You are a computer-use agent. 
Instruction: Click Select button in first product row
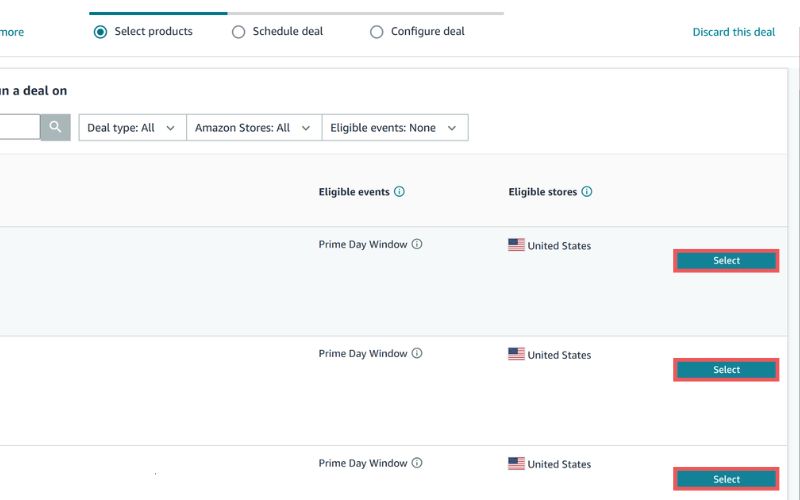(726, 261)
